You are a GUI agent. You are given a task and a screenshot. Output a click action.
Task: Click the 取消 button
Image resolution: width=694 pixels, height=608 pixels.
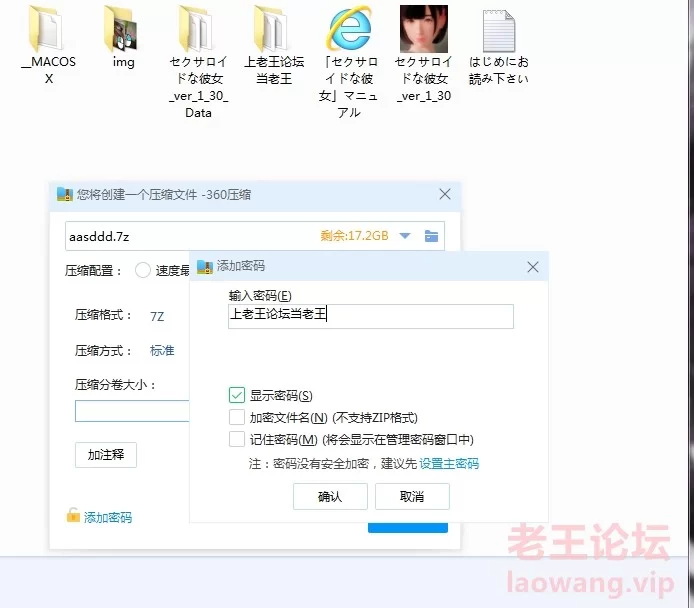coord(411,496)
